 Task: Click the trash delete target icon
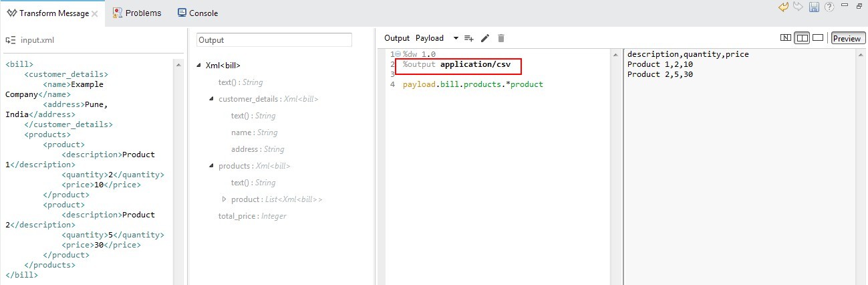[501, 39]
